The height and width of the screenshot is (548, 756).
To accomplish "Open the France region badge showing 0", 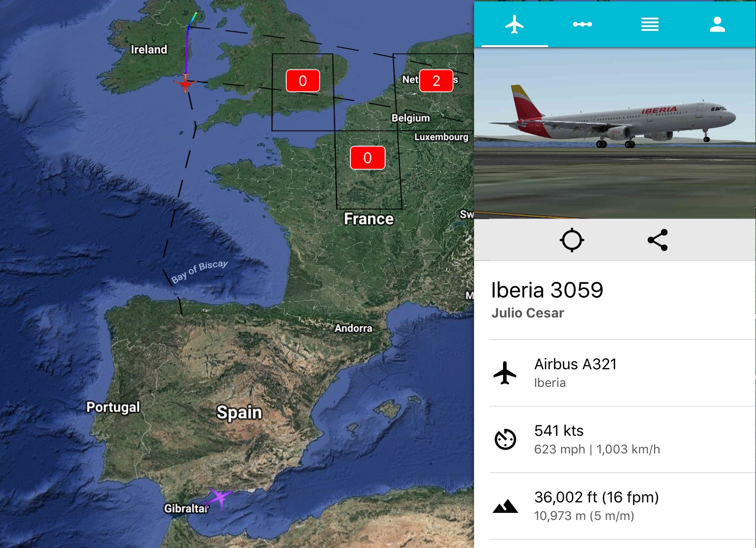I will pyautogui.click(x=368, y=158).
